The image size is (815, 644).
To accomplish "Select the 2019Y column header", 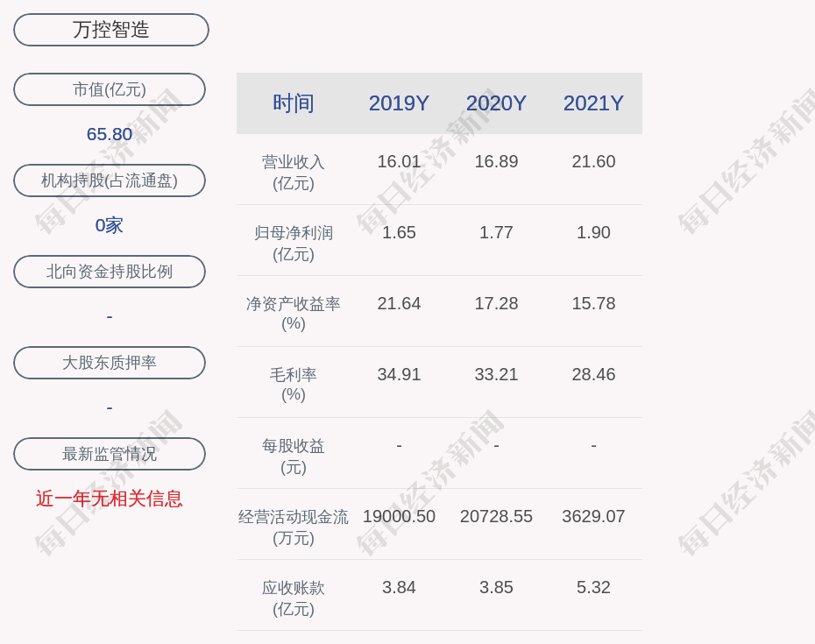I will pyautogui.click(x=399, y=103).
